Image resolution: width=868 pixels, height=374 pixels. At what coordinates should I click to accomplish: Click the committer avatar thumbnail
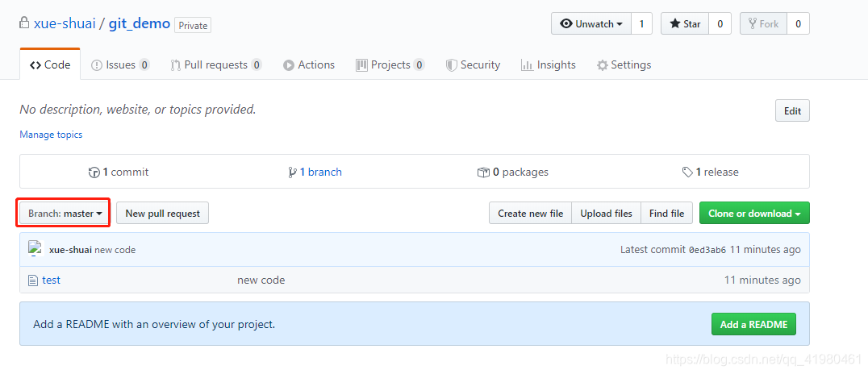point(35,249)
